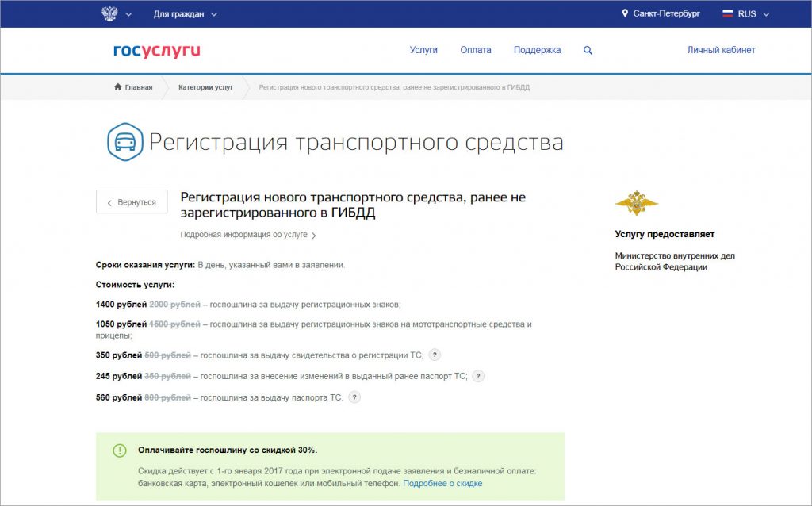Open the Оплата menu item
The width and height of the screenshot is (812, 506).
pyautogui.click(x=476, y=49)
